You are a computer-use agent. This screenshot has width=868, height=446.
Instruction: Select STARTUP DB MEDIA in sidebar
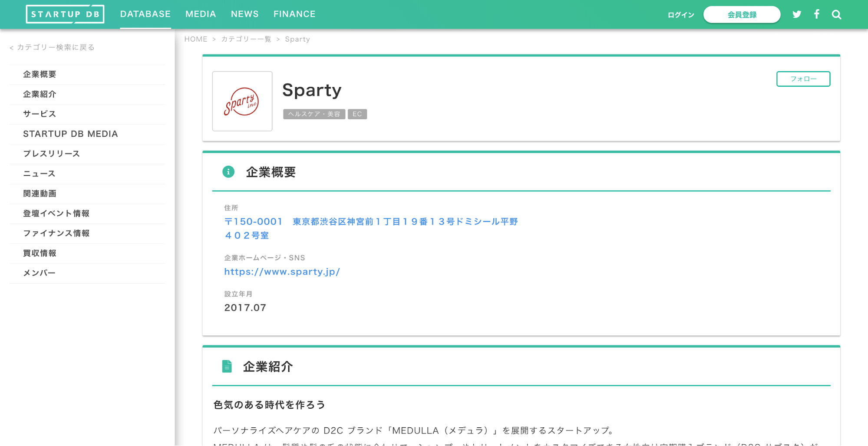[87, 134]
